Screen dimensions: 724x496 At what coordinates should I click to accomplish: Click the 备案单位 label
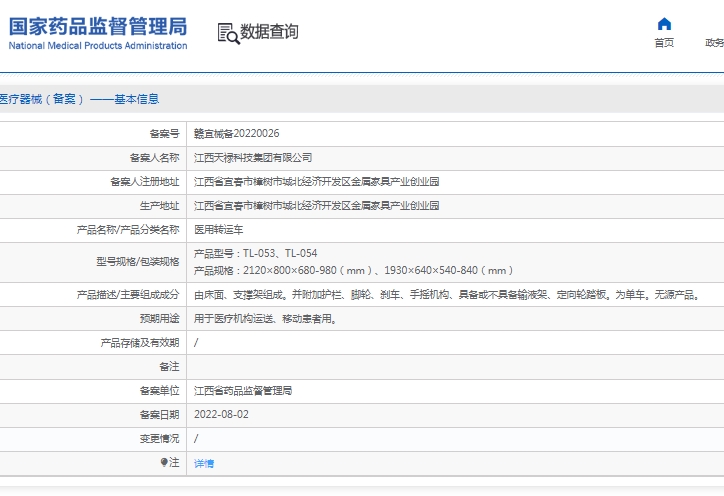tap(159, 391)
